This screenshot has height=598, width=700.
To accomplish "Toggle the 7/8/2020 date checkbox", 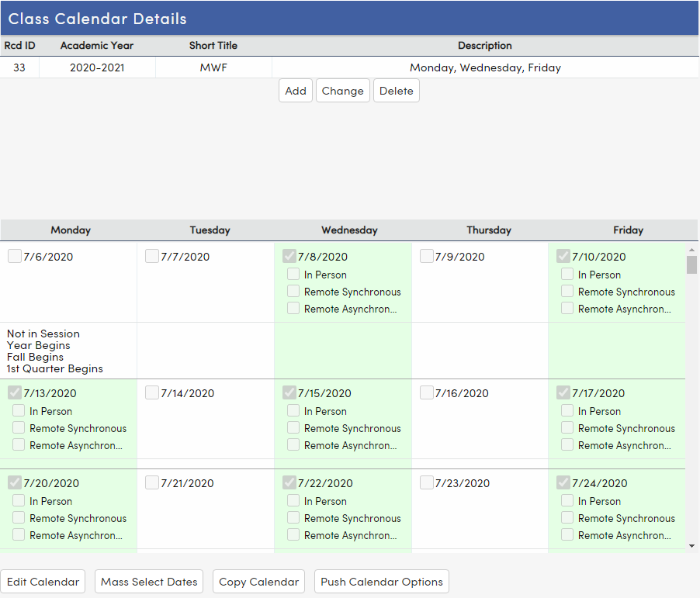I will tap(289, 256).
